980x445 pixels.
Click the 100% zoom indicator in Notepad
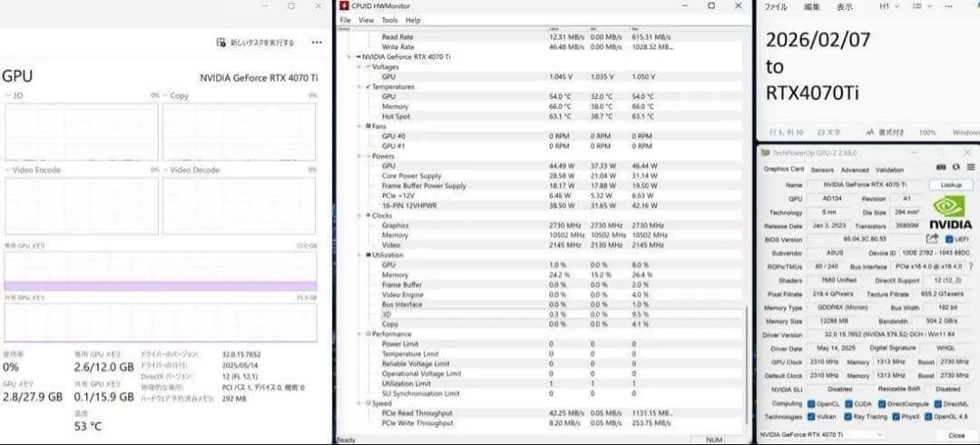pos(927,133)
